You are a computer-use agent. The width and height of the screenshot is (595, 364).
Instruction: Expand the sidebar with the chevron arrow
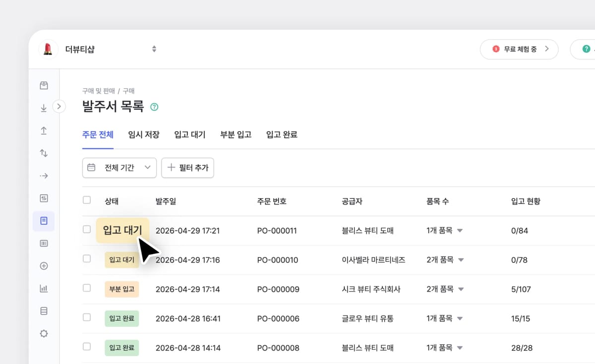pos(59,106)
